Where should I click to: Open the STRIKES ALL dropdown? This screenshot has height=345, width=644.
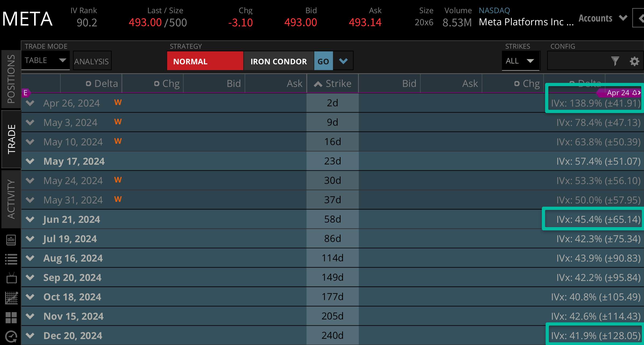coord(520,61)
